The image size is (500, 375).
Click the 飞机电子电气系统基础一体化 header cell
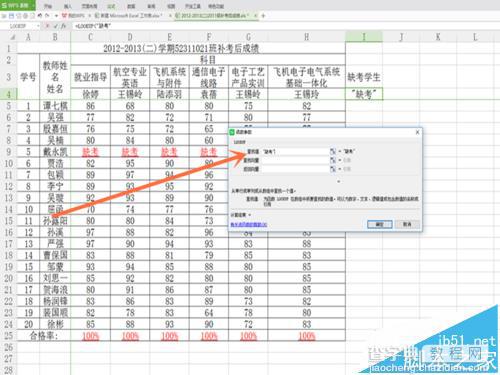[x=306, y=77]
